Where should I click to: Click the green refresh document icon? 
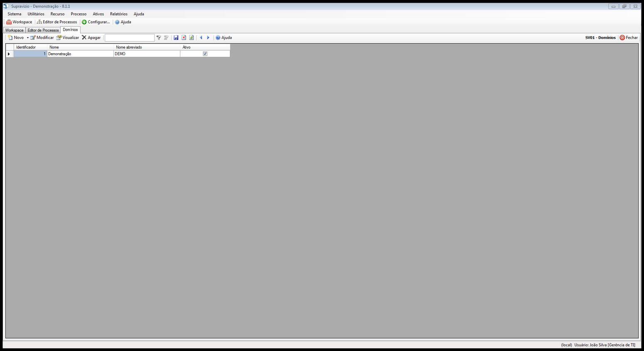(191, 38)
